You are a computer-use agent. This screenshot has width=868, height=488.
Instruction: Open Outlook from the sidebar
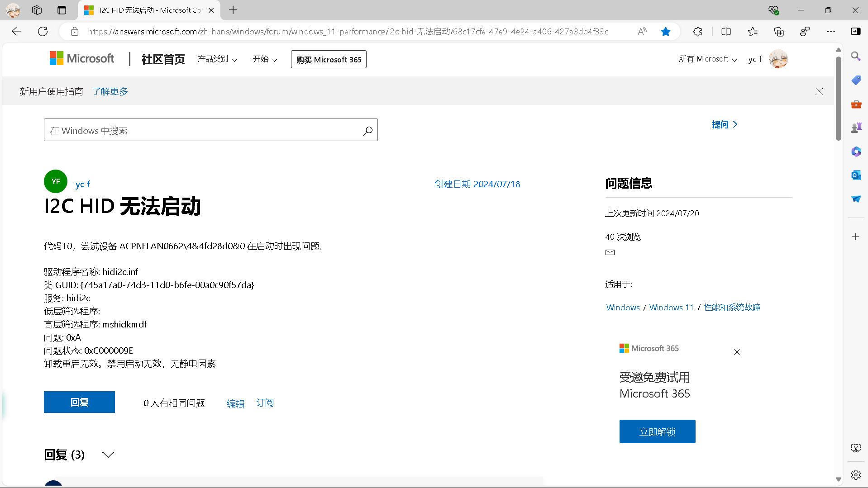pyautogui.click(x=856, y=175)
